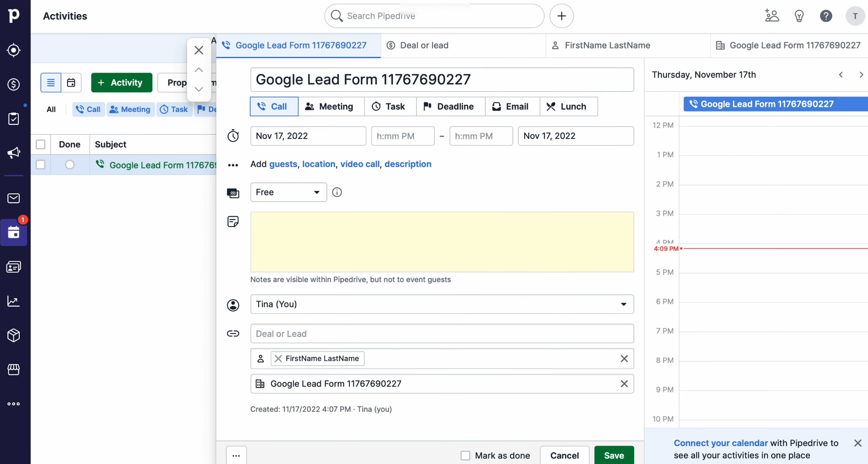Click the quick add plus button
This screenshot has height=464, width=868.
point(562,16)
